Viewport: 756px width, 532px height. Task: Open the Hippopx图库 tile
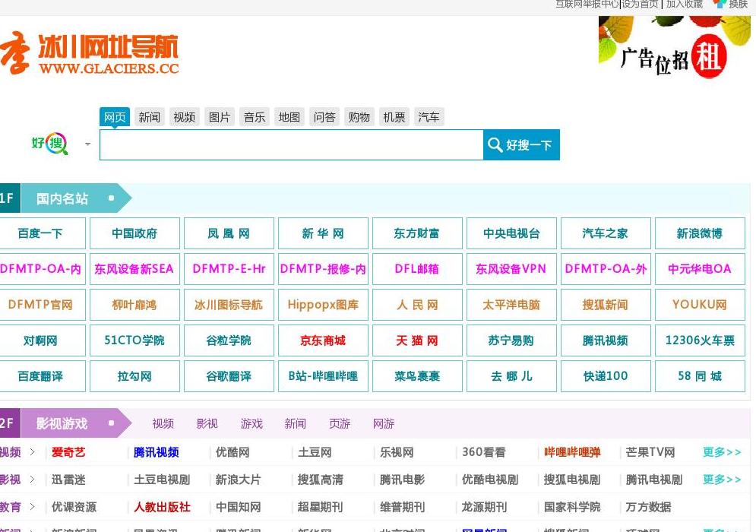tap(323, 305)
